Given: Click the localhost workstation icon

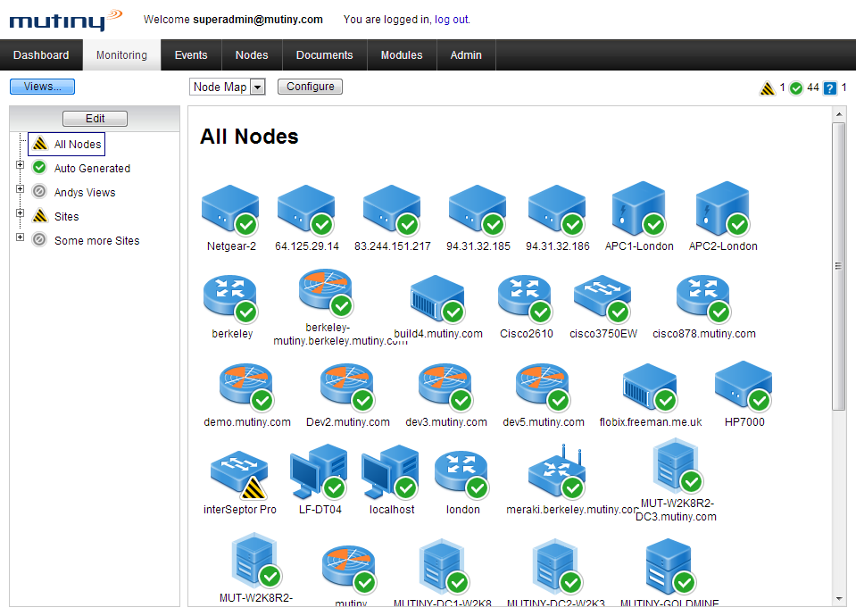Looking at the screenshot, I should coord(391,472).
